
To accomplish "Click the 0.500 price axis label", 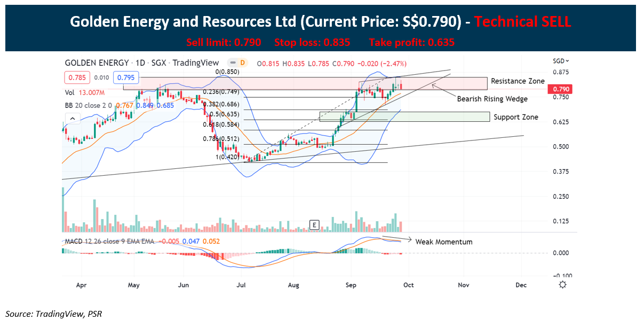I will pyautogui.click(x=560, y=146).
